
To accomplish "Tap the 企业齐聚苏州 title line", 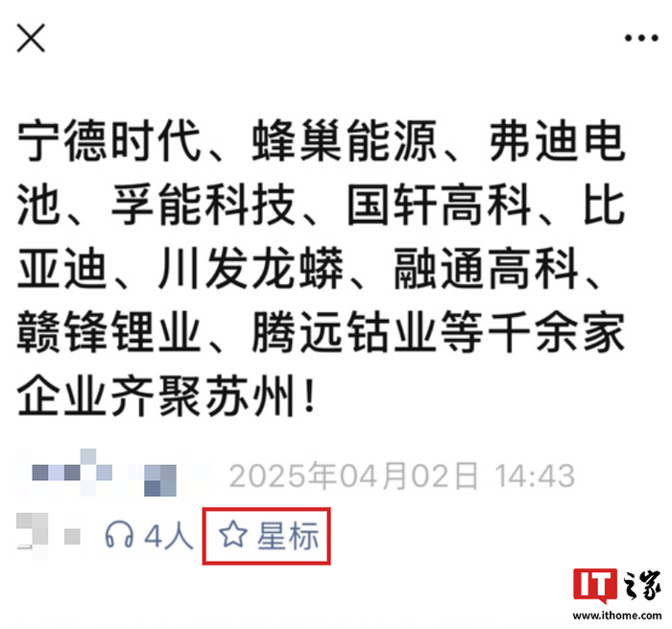I will (167, 396).
